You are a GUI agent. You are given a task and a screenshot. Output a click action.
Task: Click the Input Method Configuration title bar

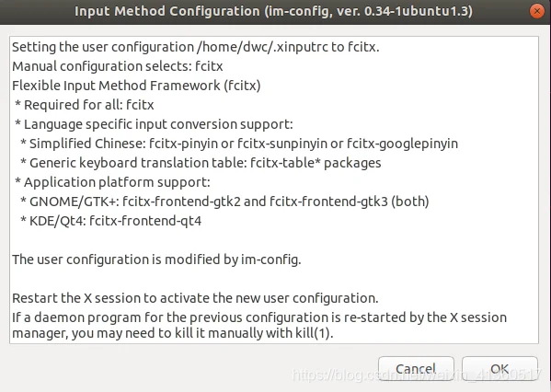coord(273,11)
